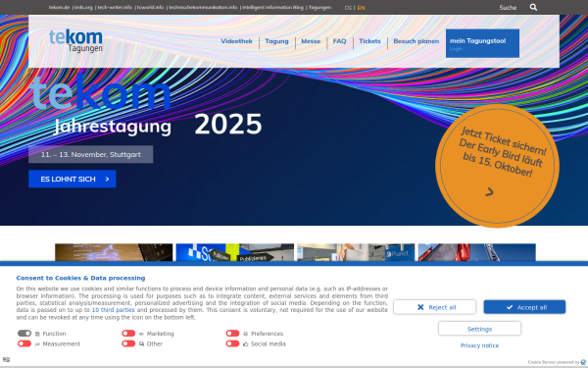Open the Intelligent Information Blog link
Image resolution: width=588 pixels, height=368 pixels.
pyautogui.click(x=272, y=7)
